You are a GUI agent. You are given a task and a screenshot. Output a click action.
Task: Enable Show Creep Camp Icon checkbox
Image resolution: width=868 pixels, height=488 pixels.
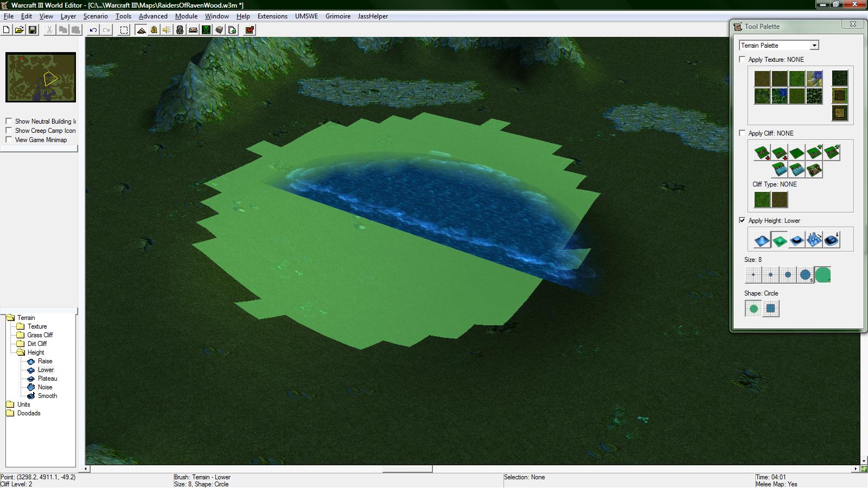point(9,131)
